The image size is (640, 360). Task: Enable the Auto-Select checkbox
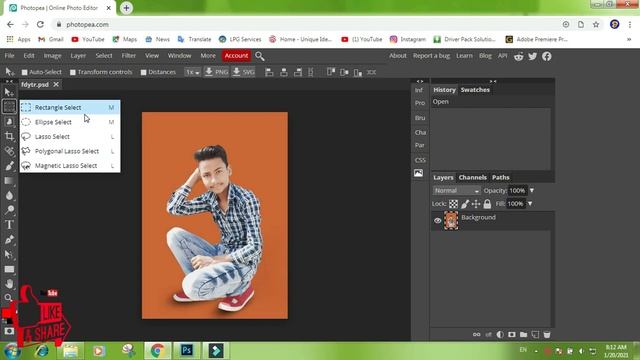tap(24, 72)
